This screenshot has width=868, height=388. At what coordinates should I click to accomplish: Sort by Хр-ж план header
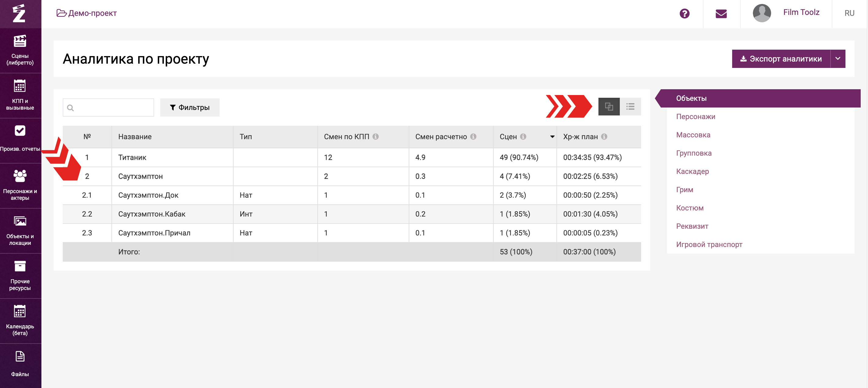tap(580, 136)
